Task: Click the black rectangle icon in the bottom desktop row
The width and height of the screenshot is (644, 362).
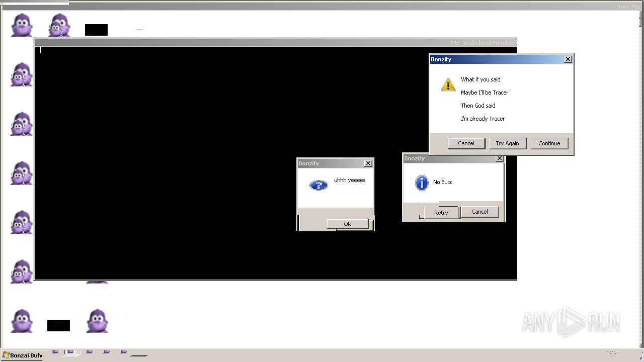Action: point(58,325)
